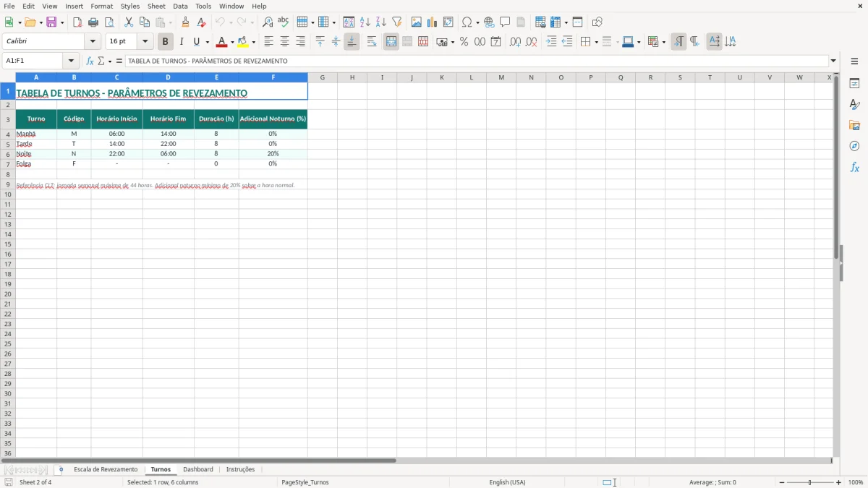This screenshot has width=868, height=488.
Task: Click the Save document icon
Action: click(x=52, y=22)
